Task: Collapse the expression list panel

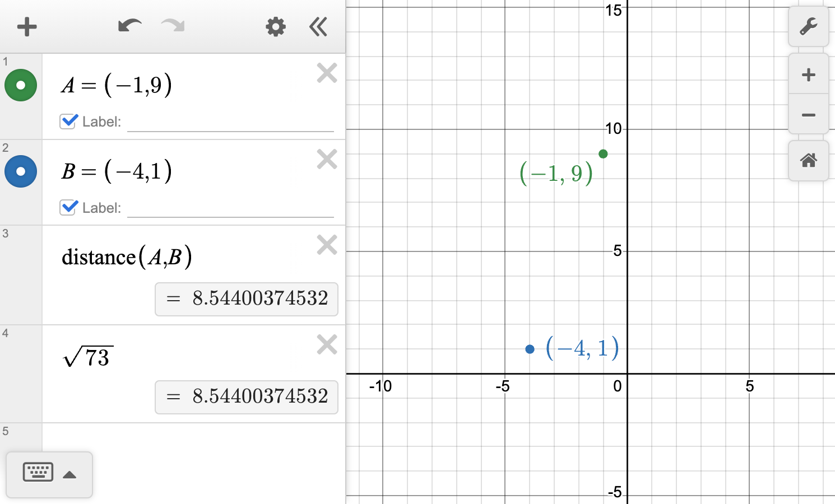Action: (318, 26)
